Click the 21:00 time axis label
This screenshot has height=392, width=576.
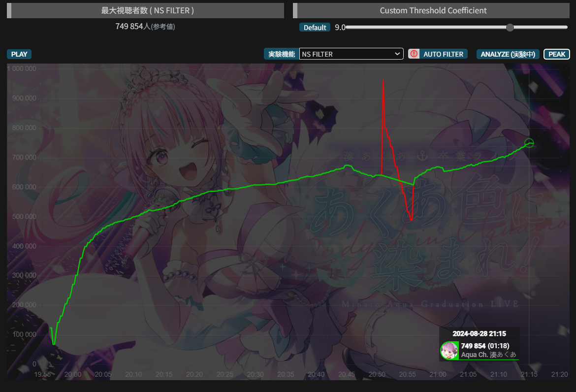tap(438, 374)
